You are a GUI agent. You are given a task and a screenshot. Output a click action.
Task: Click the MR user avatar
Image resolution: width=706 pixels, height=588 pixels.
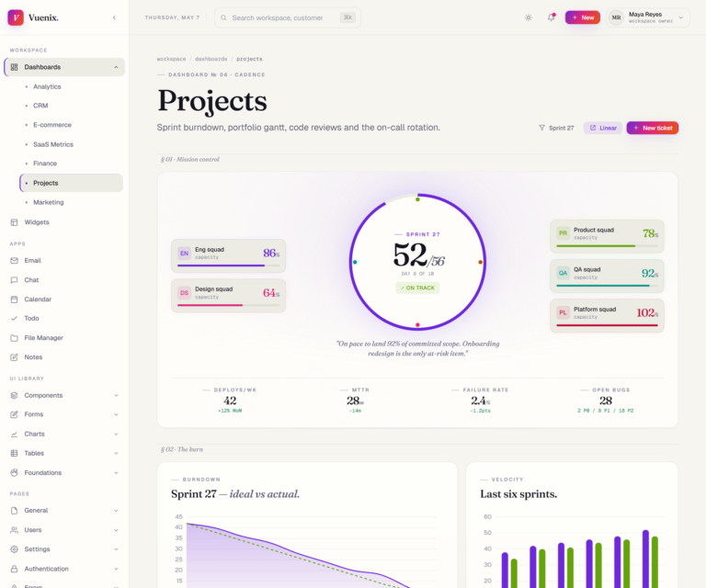(616, 17)
